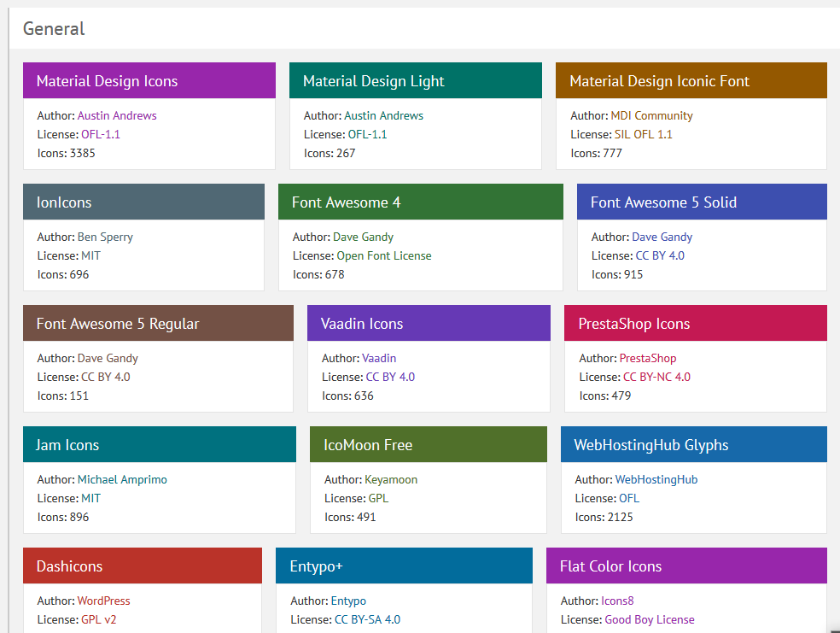The width and height of the screenshot is (840, 633).
Task: Select the 'Icons: 3385' count text
Action: pyautogui.click(x=66, y=153)
